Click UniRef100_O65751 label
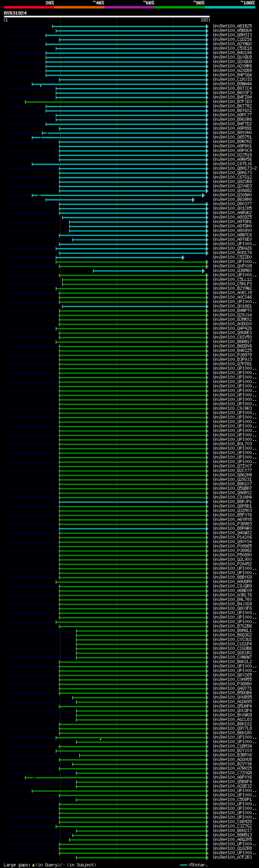The width and height of the screenshot is (259, 868). (232, 137)
